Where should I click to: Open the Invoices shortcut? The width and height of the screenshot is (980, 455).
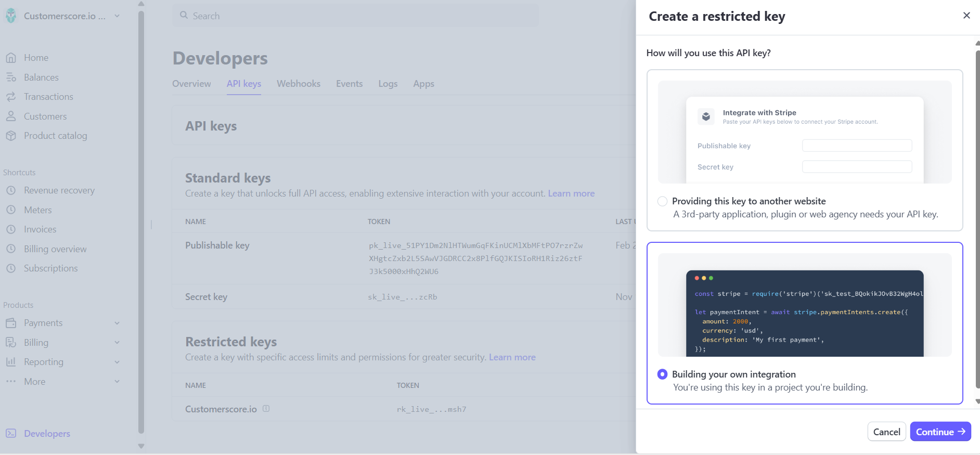coord(40,229)
